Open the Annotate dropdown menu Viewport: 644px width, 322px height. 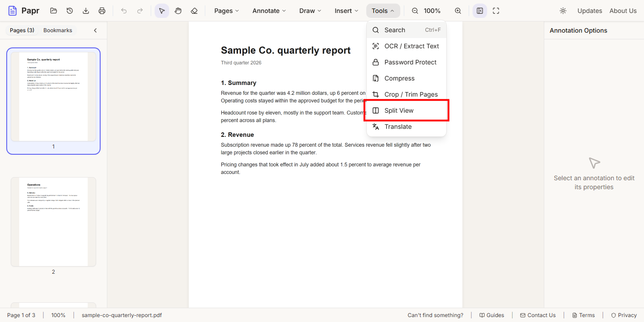[269, 11]
